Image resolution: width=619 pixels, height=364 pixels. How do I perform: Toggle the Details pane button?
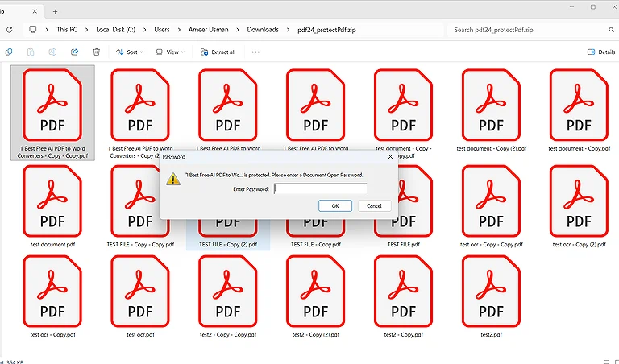[x=601, y=52]
